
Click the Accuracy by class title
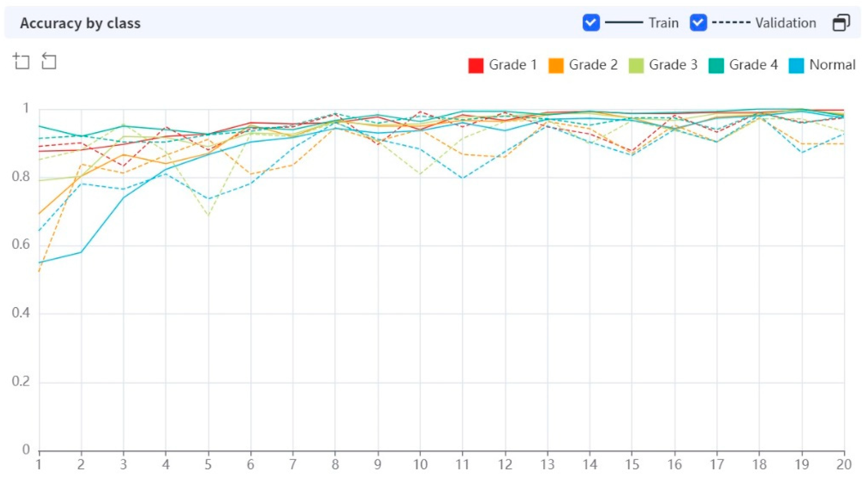80,23
